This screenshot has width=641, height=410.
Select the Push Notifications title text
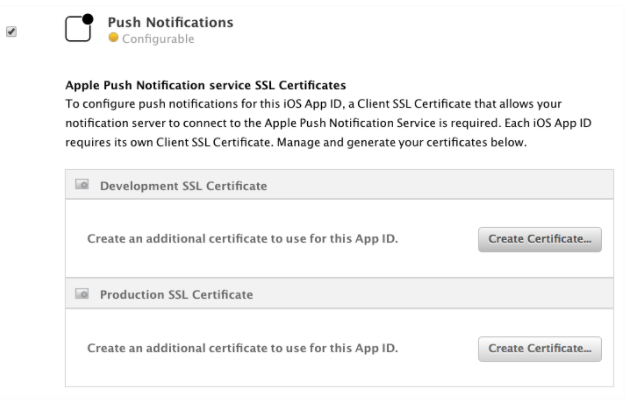point(170,21)
